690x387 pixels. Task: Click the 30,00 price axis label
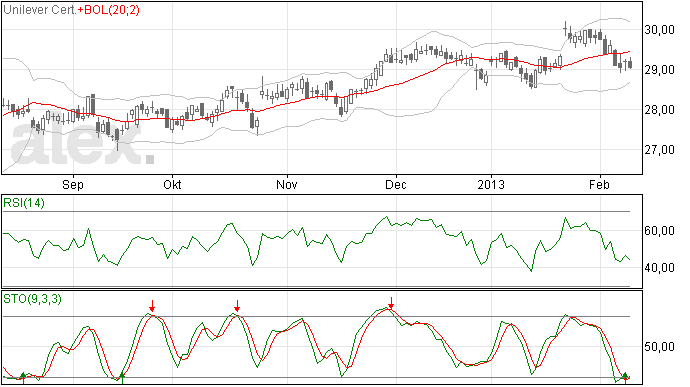click(x=659, y=29)
